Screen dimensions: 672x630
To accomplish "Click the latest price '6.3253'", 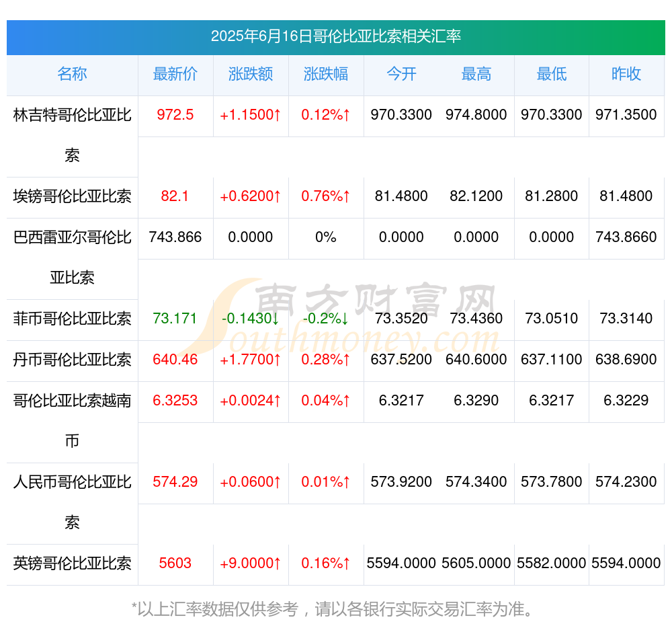I will (175, 400).
